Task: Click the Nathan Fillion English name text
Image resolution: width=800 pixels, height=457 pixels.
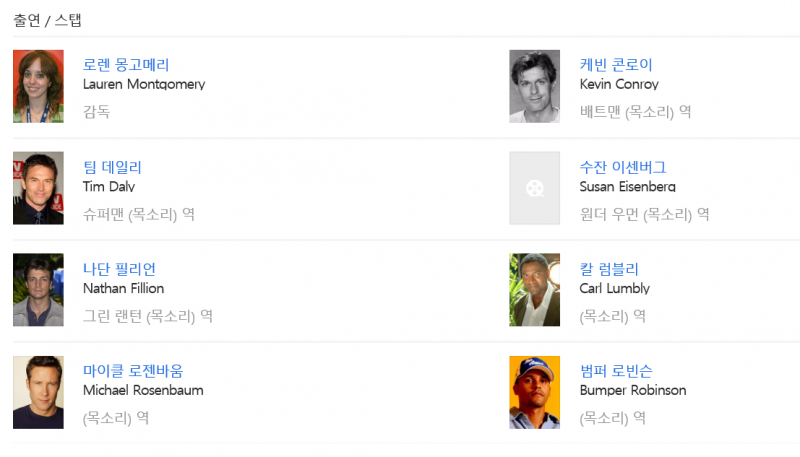Action: 123,288
